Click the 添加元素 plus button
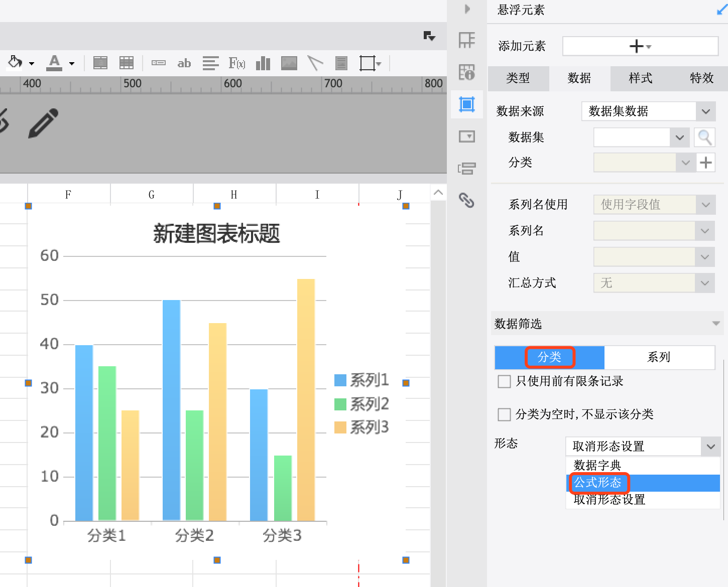The height and width of the screenshot is (587, 728). (640, 46)
